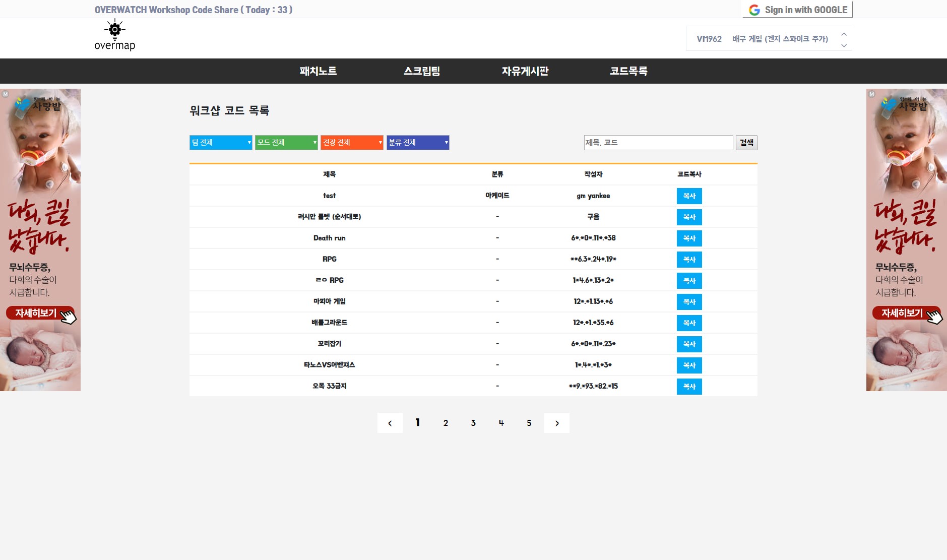947x560 pixels.
Task: Go to page 5
Action: pyautogui.click(x=529, y=423)
